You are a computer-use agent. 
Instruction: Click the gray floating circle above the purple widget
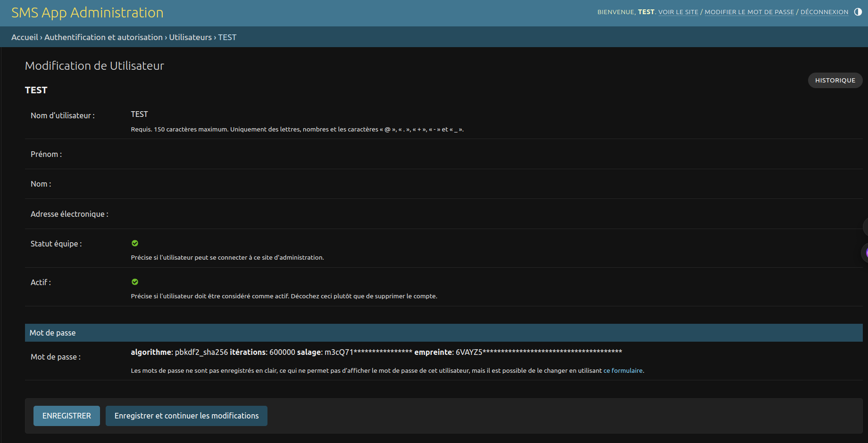point(865,227)
